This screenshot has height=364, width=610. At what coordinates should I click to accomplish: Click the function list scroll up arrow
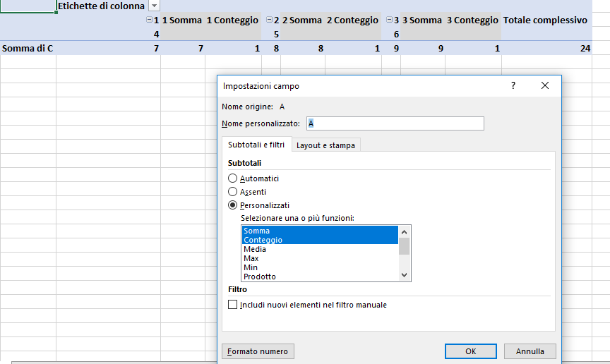point(405,232)
